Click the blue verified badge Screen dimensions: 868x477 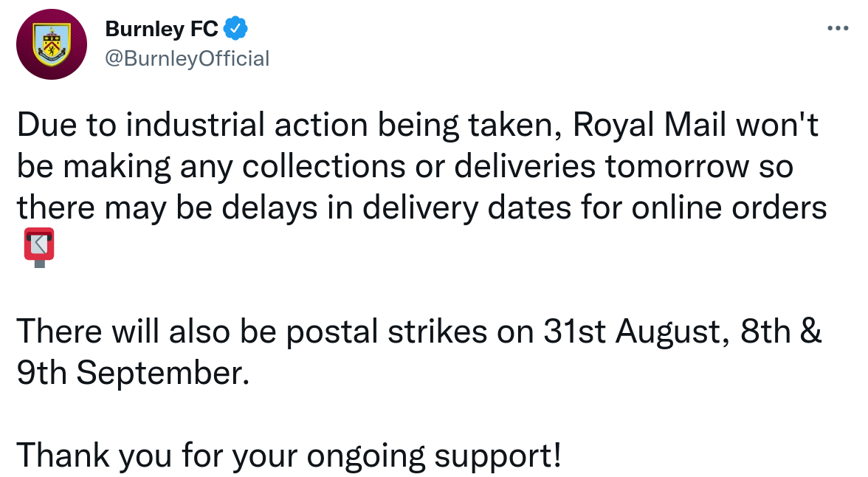click(235, 29)
